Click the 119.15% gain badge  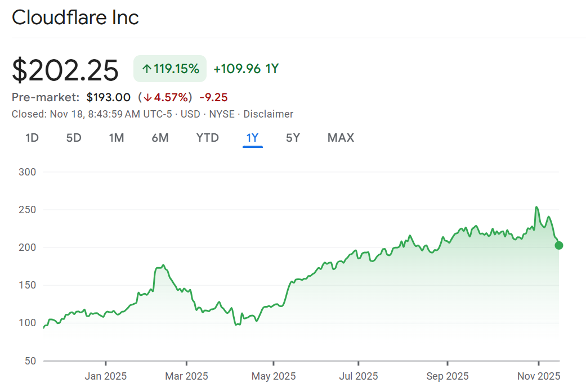point(170,69)
